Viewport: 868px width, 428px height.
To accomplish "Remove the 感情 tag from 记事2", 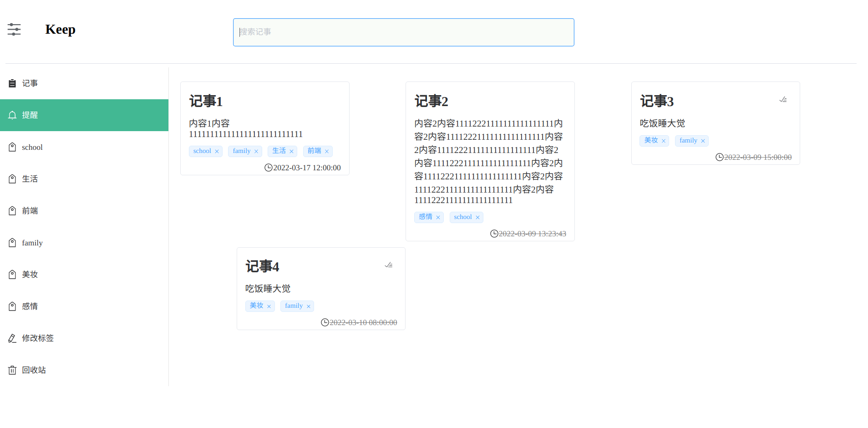I will coord(438,217).
